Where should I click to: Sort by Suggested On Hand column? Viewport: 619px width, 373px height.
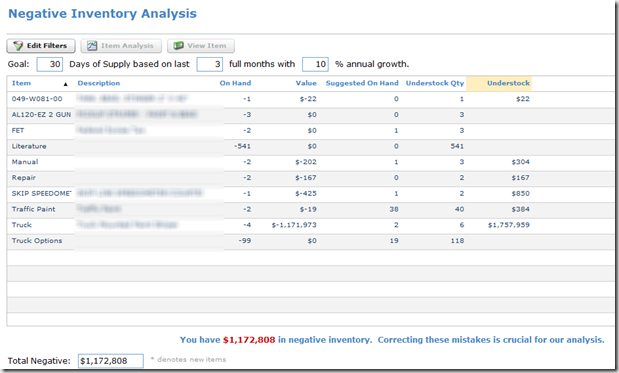click(362, 83)
